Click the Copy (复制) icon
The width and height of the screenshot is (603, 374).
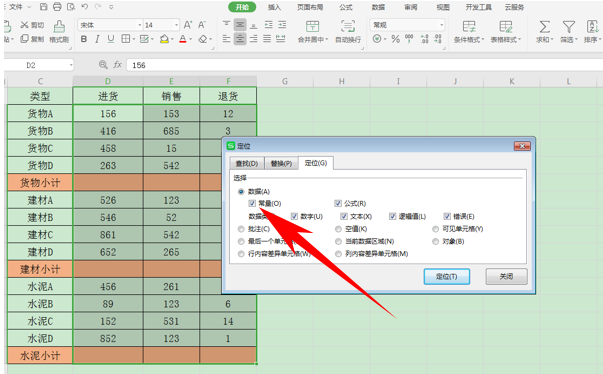coord(24,39)
